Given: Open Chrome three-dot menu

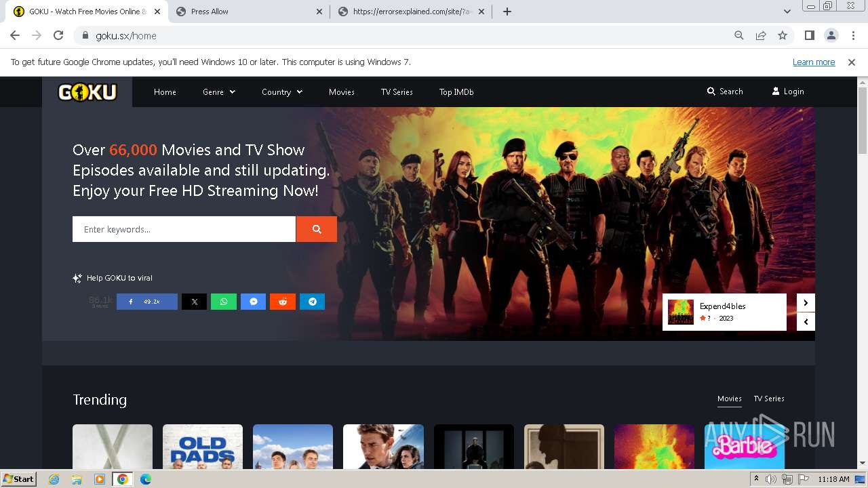Looking at the screenshot, I should [x=852, y=35].
